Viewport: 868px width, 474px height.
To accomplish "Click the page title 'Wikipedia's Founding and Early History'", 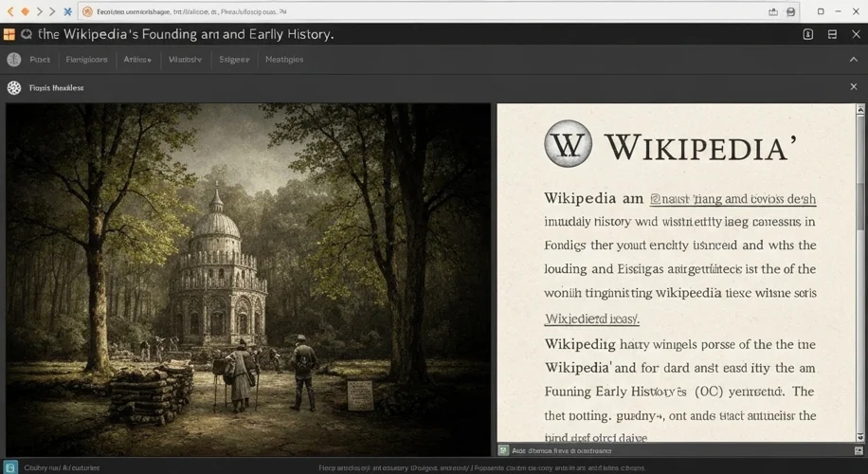I will tap(186, 34).
